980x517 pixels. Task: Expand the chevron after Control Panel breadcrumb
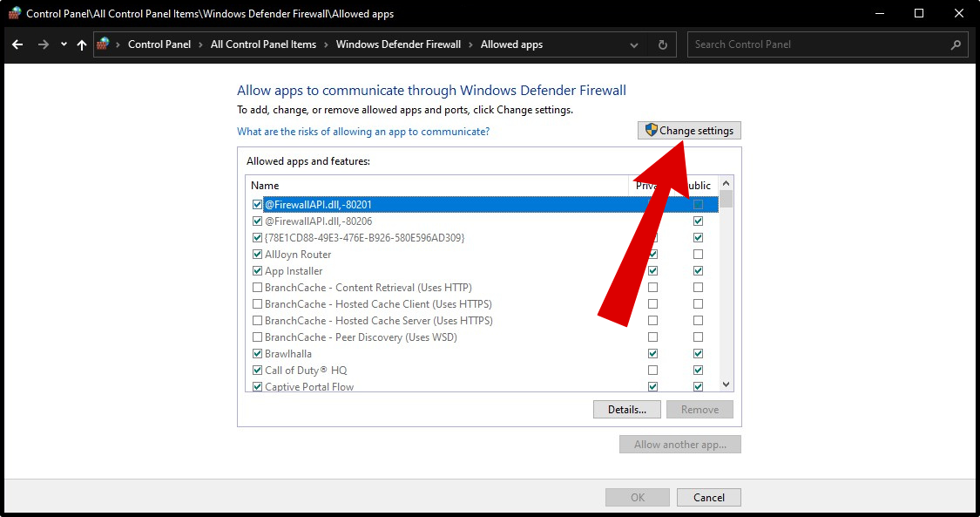point(200,44)
